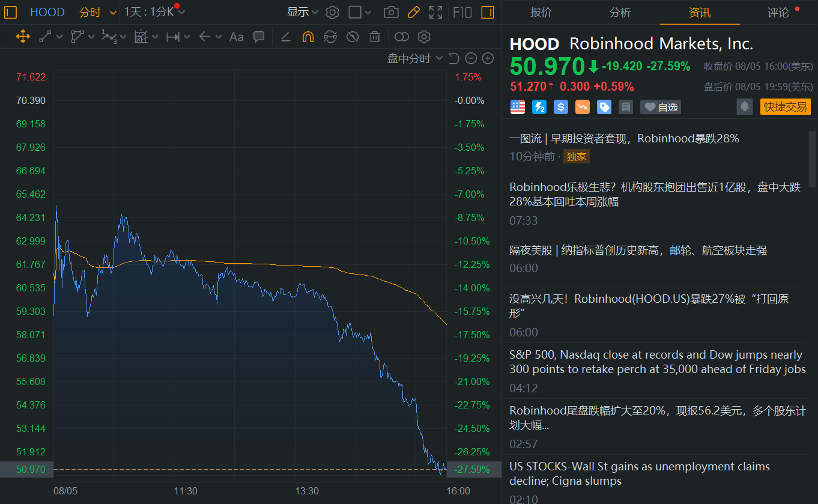The height and width of the screenshot is (504, 818).
Task: Expand the polygon shape tool options arrow
Action: point(91,37)
